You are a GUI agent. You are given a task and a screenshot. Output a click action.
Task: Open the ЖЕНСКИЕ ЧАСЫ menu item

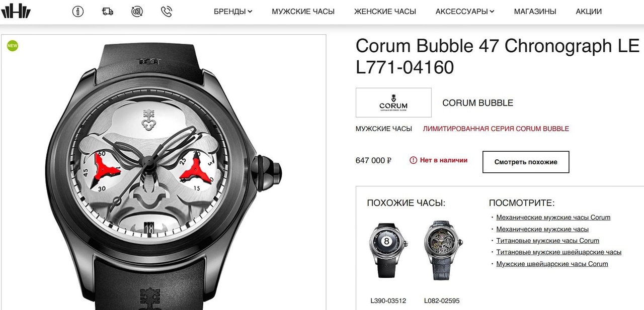click(x=385, y=11)
